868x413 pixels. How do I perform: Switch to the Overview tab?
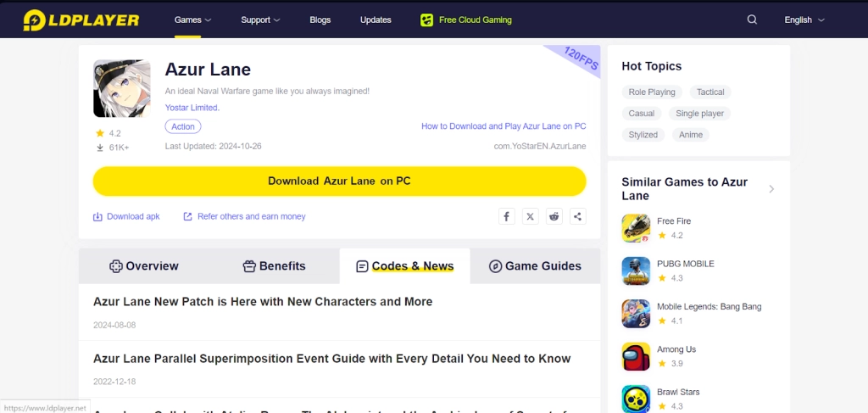tap(144, 266)
